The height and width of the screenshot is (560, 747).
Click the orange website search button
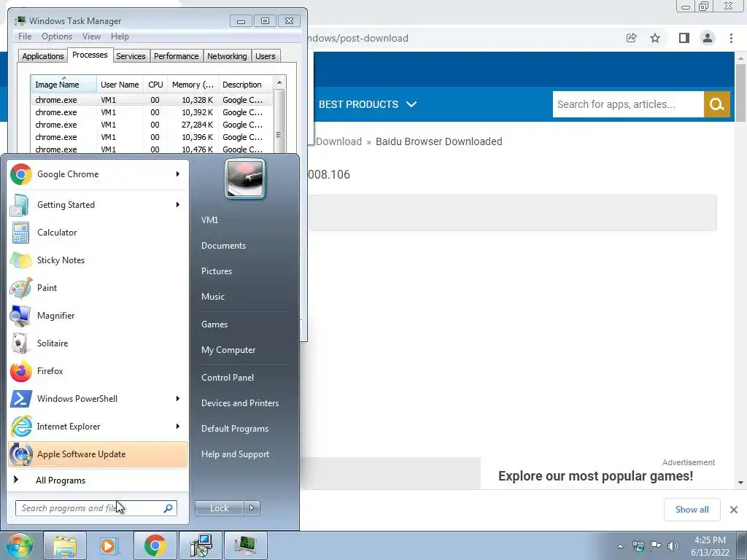tap(717, 104)
